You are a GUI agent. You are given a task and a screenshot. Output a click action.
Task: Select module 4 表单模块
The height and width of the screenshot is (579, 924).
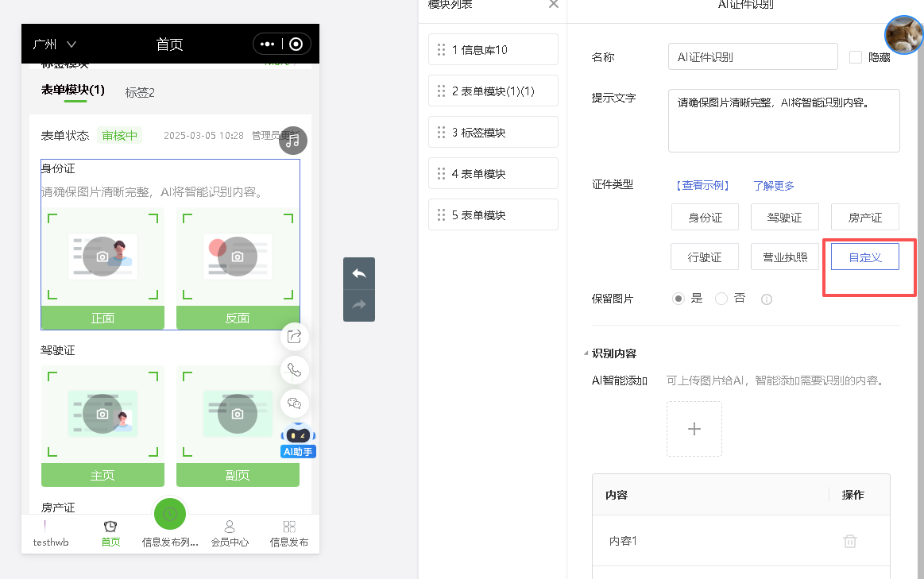point(493,173)
